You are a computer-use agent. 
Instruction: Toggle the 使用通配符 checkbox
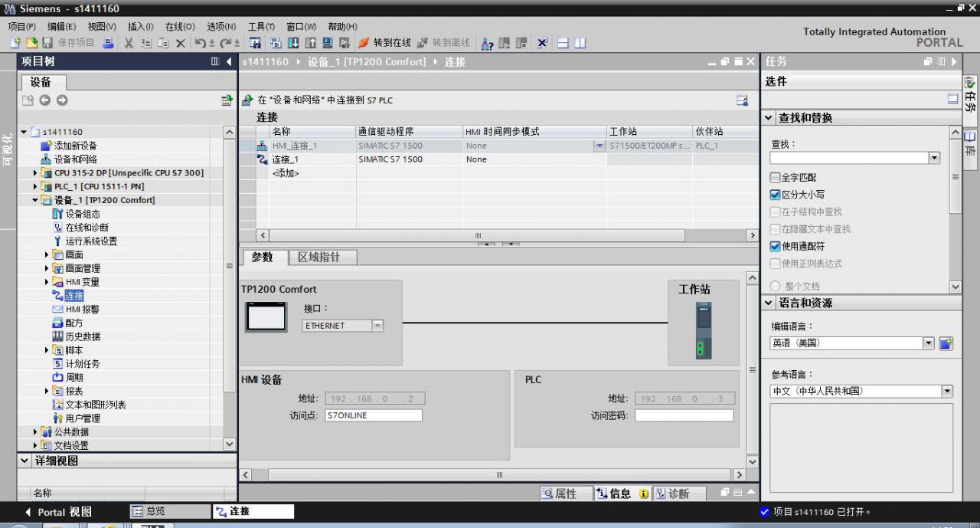click(775, 246)
